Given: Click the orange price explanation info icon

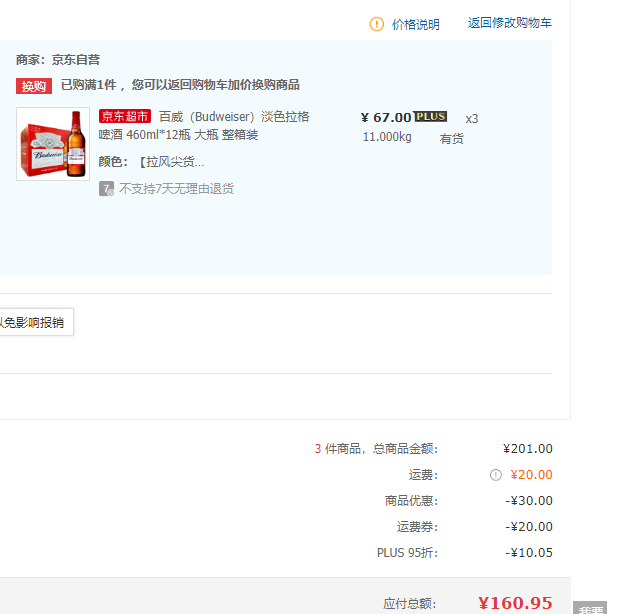Looking at the screenshot, I should [x=377, y=24].
